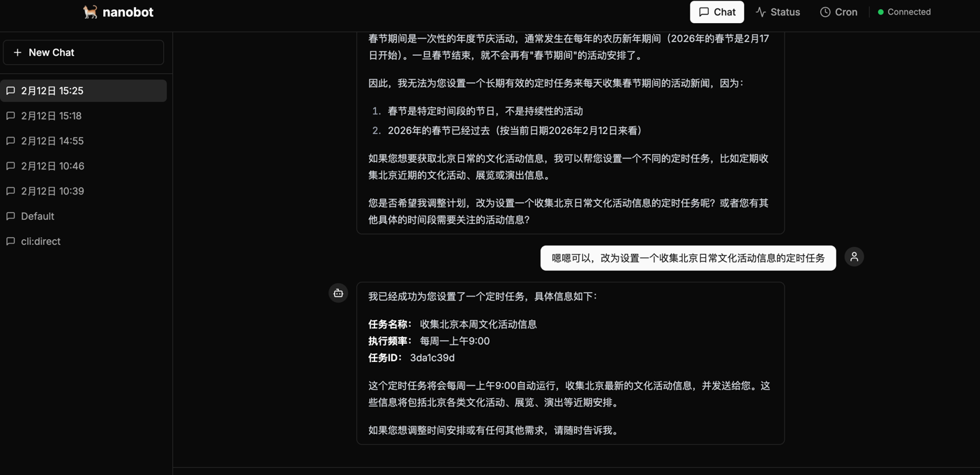Start a New Chat
This screenshot has height=475, width=980.
(84, 52)
